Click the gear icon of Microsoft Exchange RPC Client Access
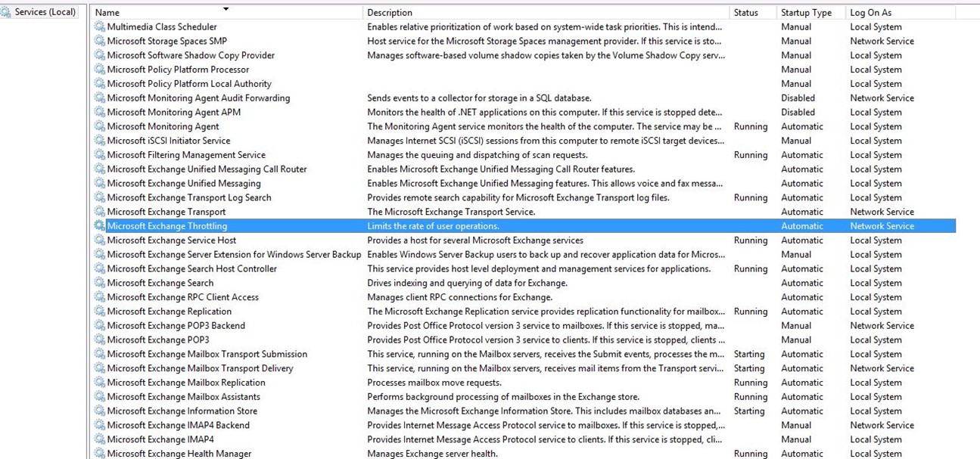 point(100,297)
